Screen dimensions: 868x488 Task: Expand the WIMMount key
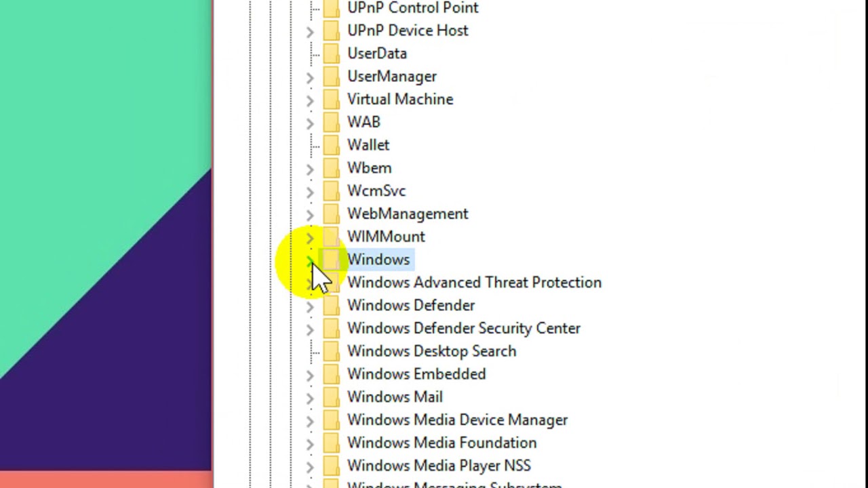click(310, 237)
